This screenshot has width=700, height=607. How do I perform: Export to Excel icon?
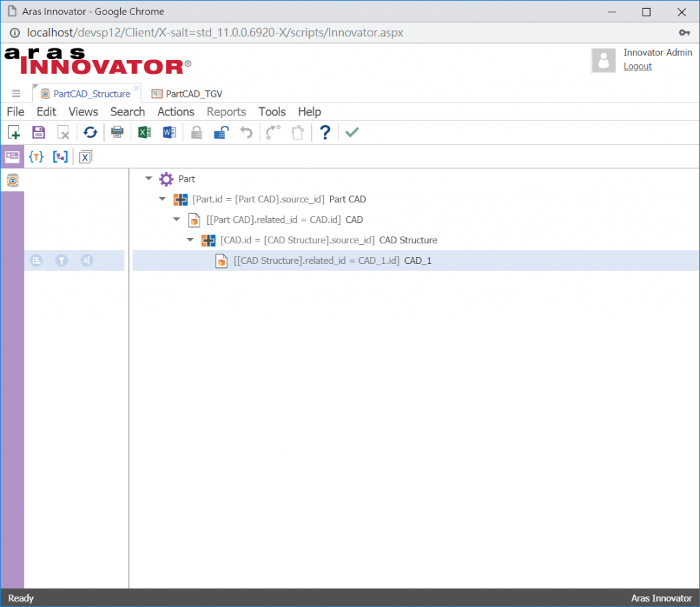144,132
